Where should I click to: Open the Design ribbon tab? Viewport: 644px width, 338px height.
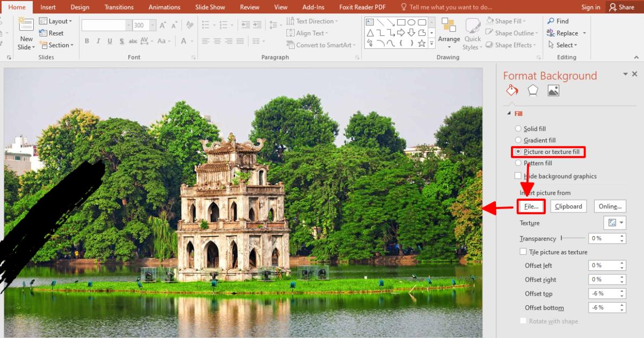pos(79,7)
